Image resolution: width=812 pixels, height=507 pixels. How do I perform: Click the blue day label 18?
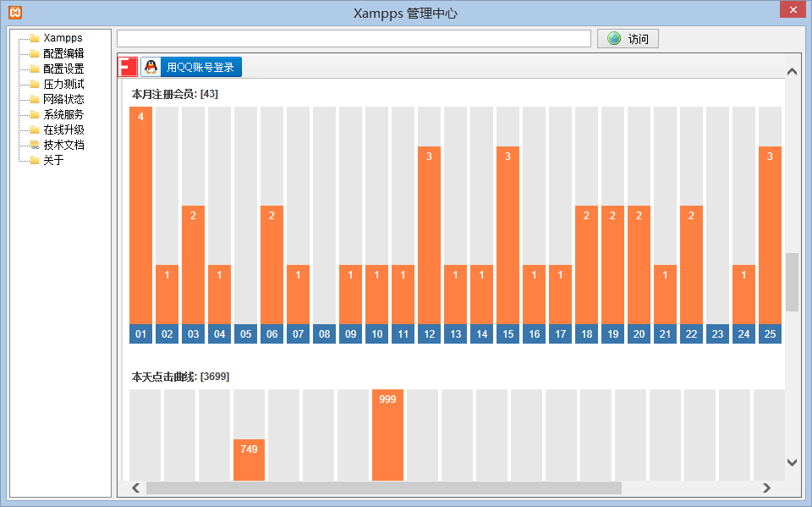587,333
